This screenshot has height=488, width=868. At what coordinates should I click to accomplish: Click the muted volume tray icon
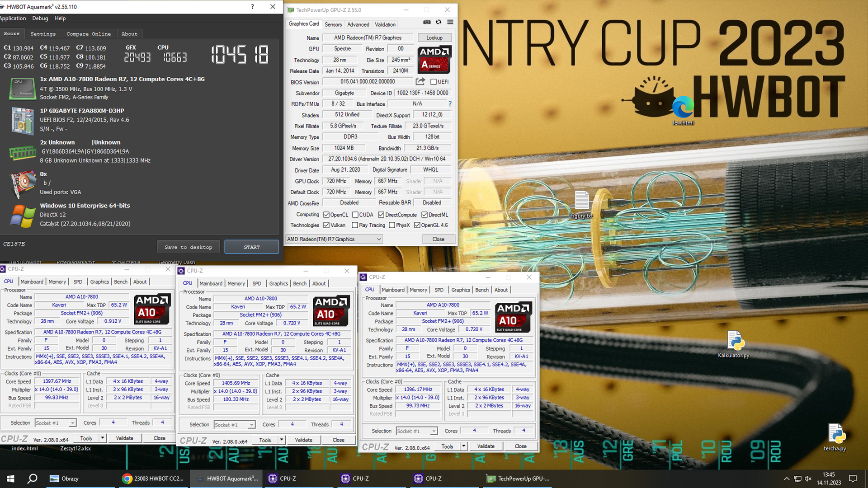click(808, 479)
